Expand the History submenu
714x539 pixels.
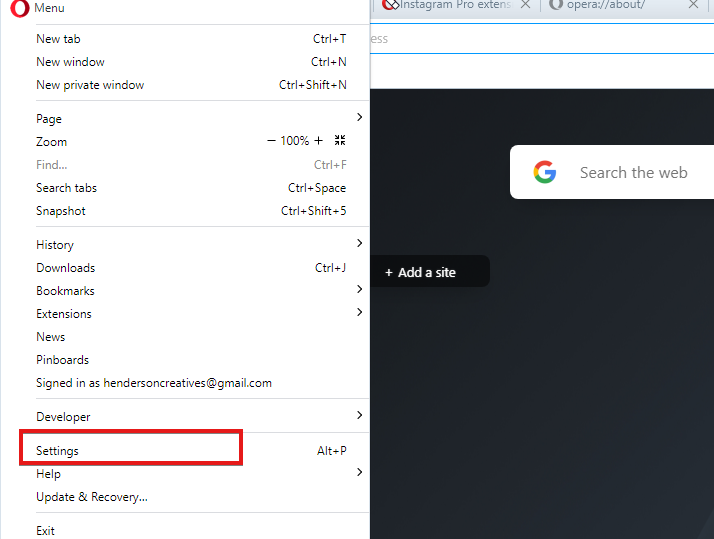point(191,244)
